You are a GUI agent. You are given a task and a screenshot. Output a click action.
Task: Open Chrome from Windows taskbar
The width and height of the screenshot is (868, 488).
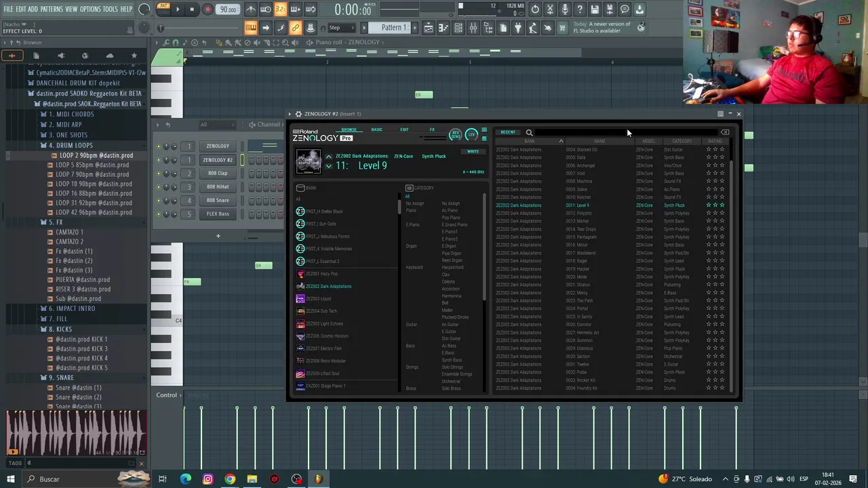point(230,479)
